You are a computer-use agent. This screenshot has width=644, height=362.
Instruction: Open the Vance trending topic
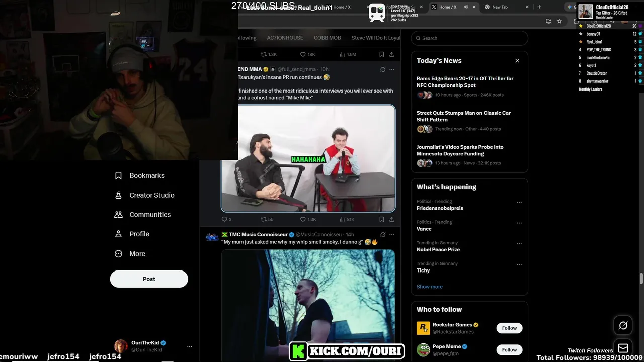pyautogui.click(x=424, y=229)
